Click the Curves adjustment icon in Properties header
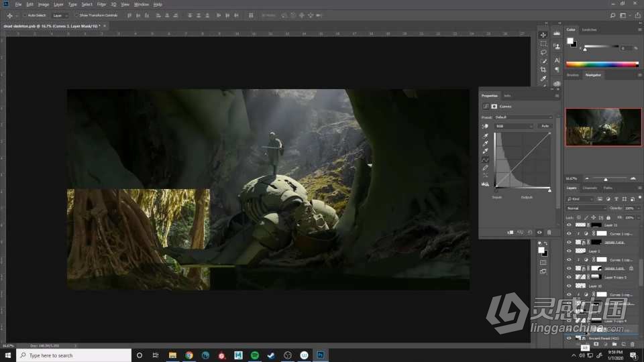 [x=486, y=107]
